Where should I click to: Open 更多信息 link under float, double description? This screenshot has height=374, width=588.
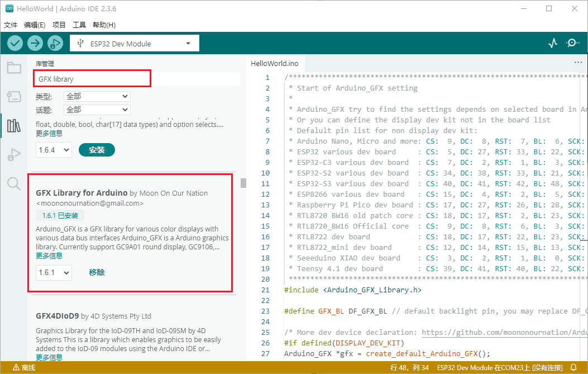coord(49,133)
